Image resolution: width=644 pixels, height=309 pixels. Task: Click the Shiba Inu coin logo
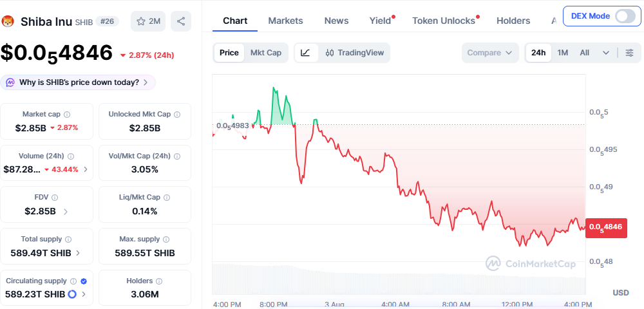tap(8, 21)
